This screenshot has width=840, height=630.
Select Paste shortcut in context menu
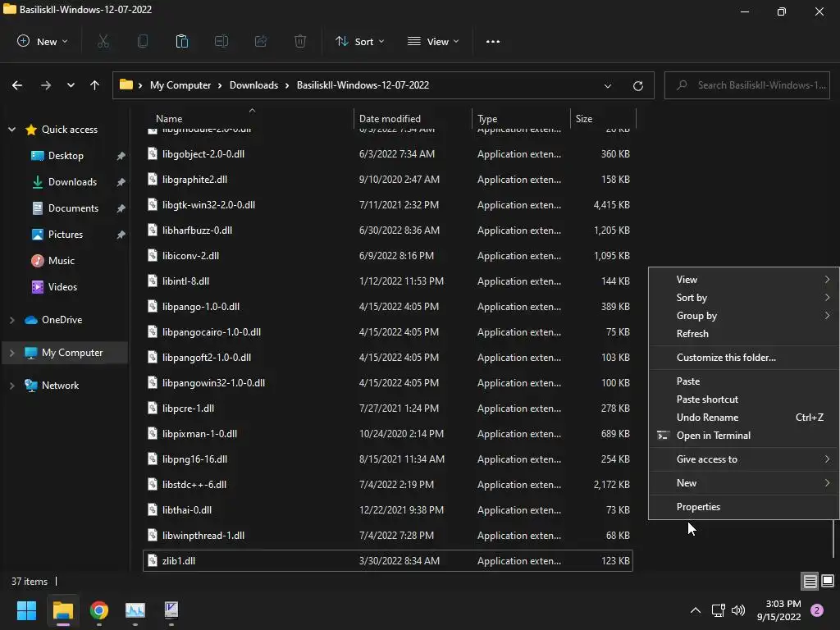[743, 399]
